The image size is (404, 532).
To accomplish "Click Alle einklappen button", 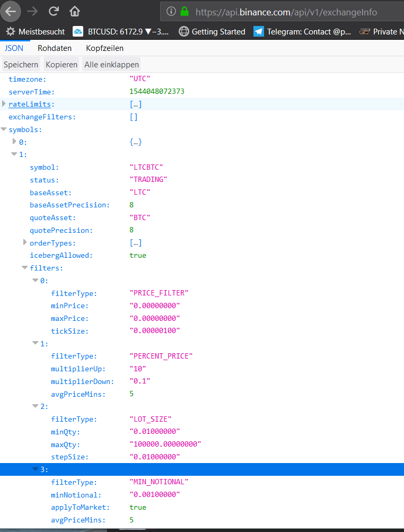I will pos(111,65).
